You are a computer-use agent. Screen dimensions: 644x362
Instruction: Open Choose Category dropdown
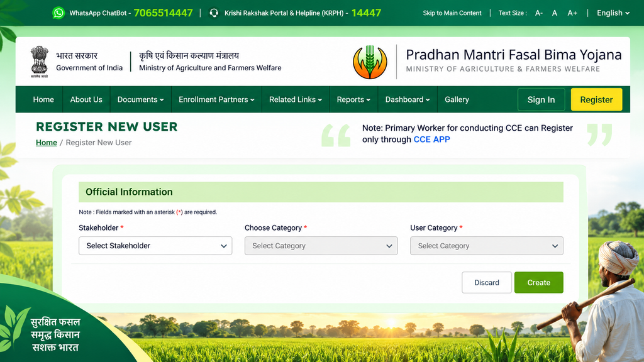pos(321,246)
